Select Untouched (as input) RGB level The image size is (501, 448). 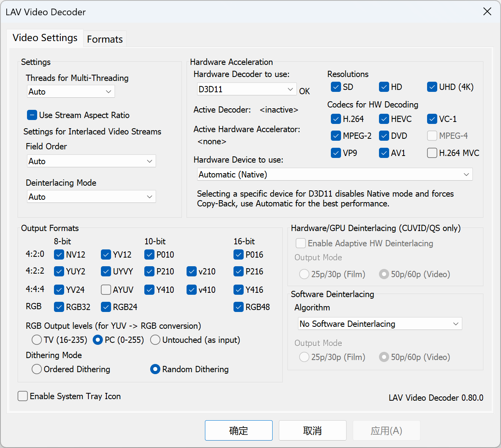coord(155,340)
